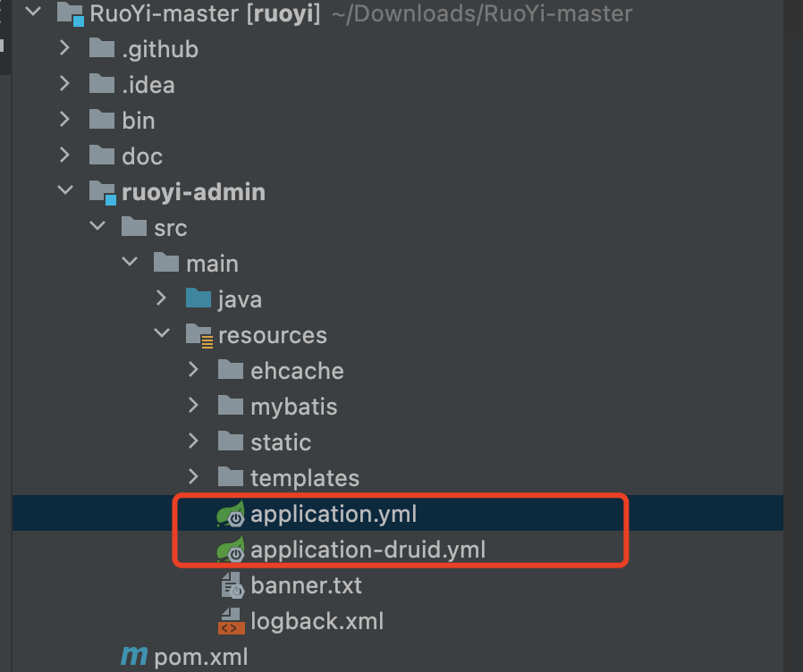Viewport: 803px width, 672px height.
Task: Click the templates folder icon
Action: 231,476
